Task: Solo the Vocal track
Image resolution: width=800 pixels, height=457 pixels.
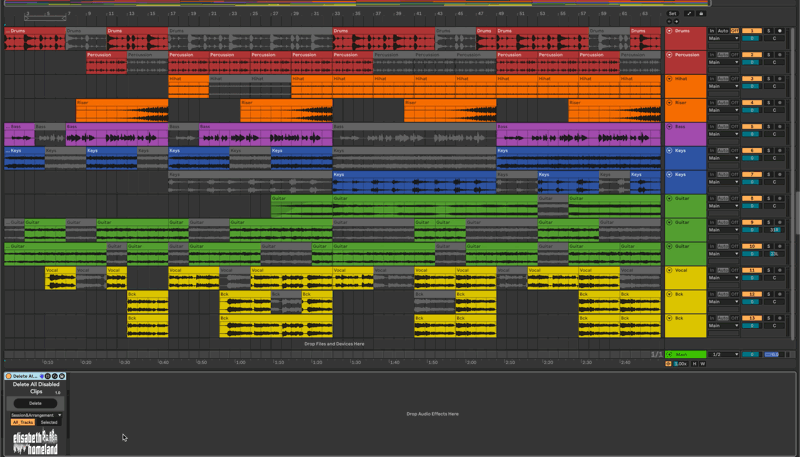Action: 768,271
